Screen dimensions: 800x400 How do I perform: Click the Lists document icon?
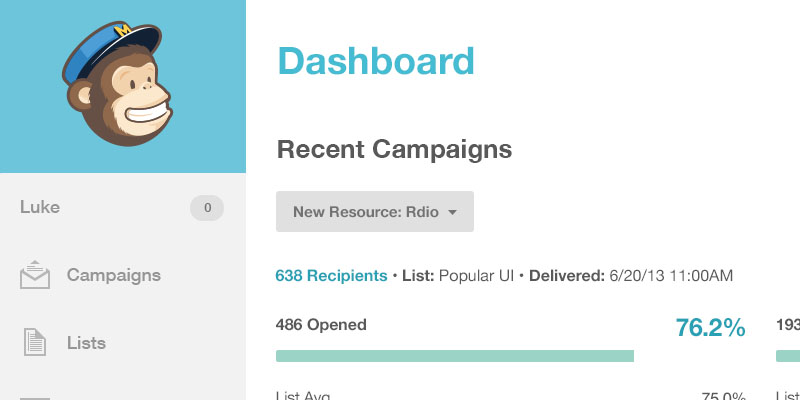(x=35, y=343)
